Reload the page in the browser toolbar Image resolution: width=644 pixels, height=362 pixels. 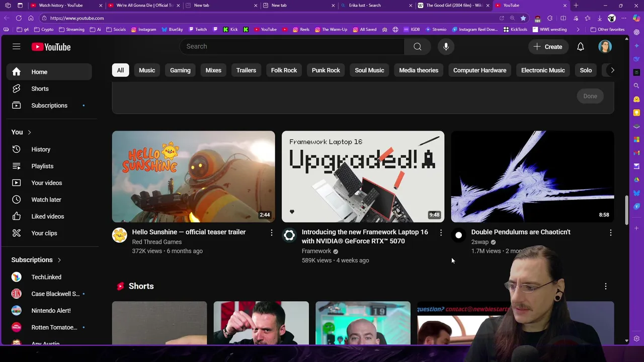[19, 18]
